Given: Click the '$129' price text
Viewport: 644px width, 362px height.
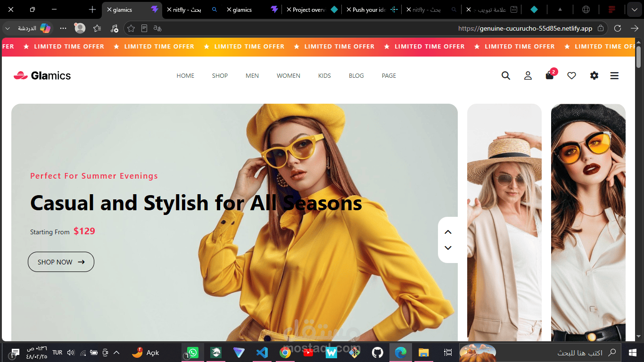Looking at the screenshot, I should [84, 231].
